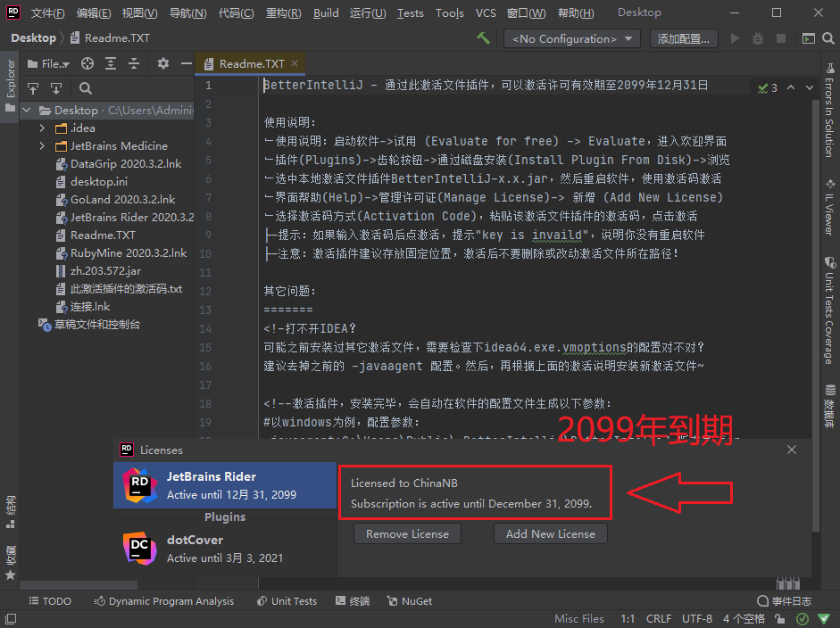This screenshot has height=628, width=840.
Task: Open the TODO tool window
Action: pos(50,601)
